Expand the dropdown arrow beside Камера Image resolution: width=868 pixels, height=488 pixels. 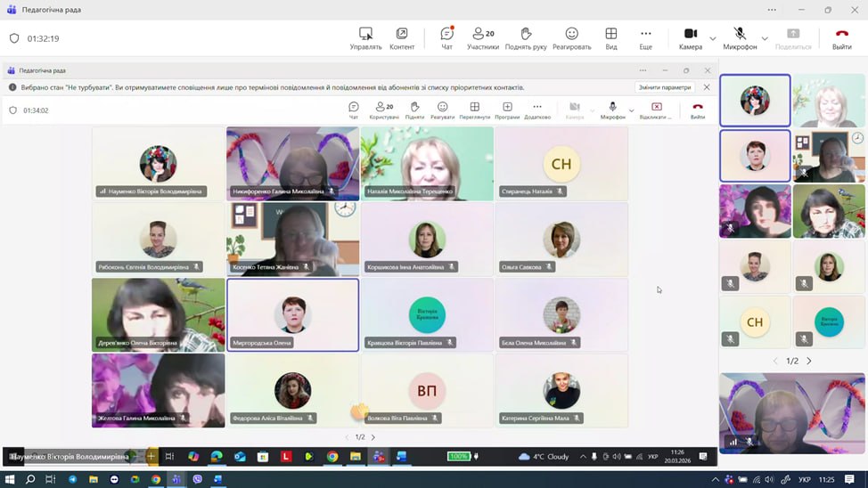point(712,38)
